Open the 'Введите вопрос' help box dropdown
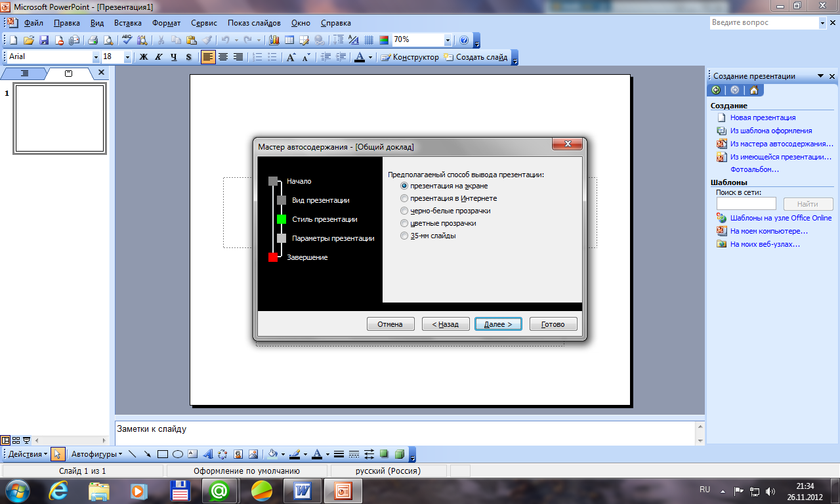The image size is (840, 504). 823,22
